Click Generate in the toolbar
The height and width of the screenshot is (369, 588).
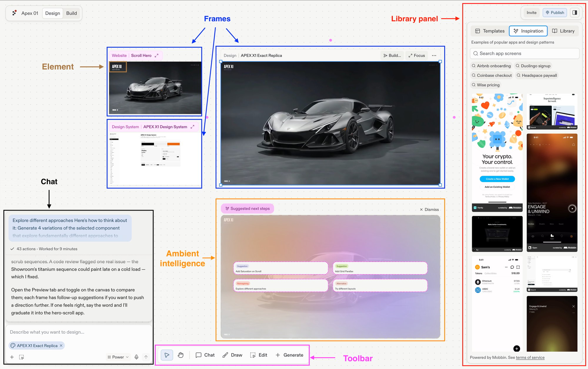pyautogui.click(x=289, y=355)
